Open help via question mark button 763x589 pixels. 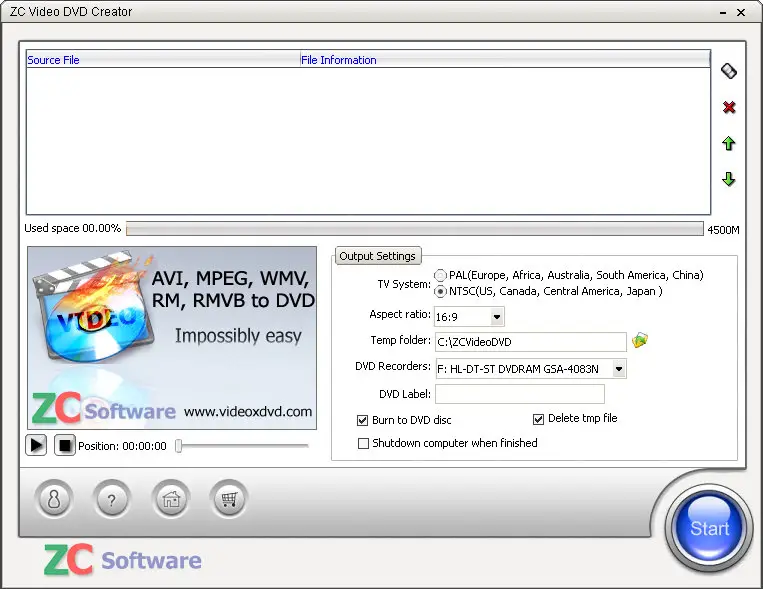click(112, 499)
